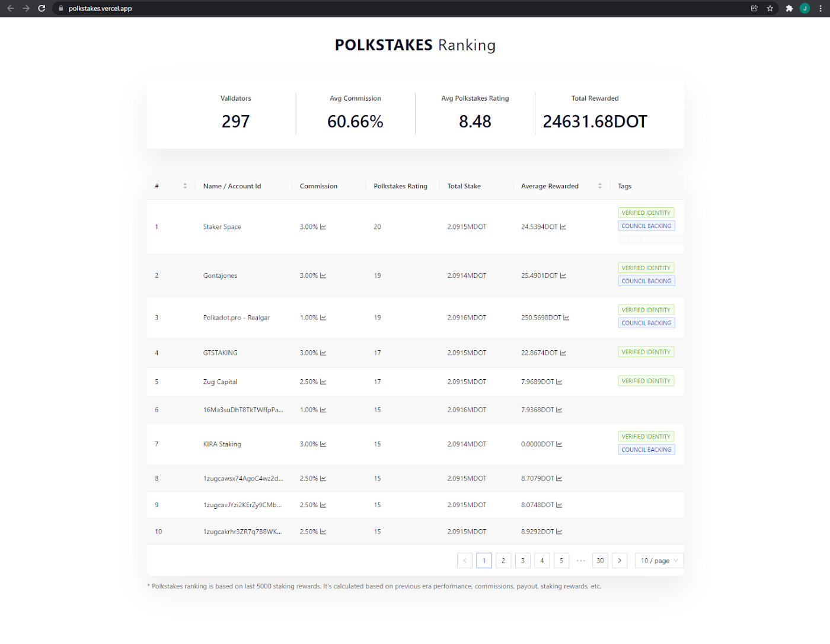The image size is (830, 644).
Task: Open rewarded chart icon for KIRA Staking
Action: (559, 444)
